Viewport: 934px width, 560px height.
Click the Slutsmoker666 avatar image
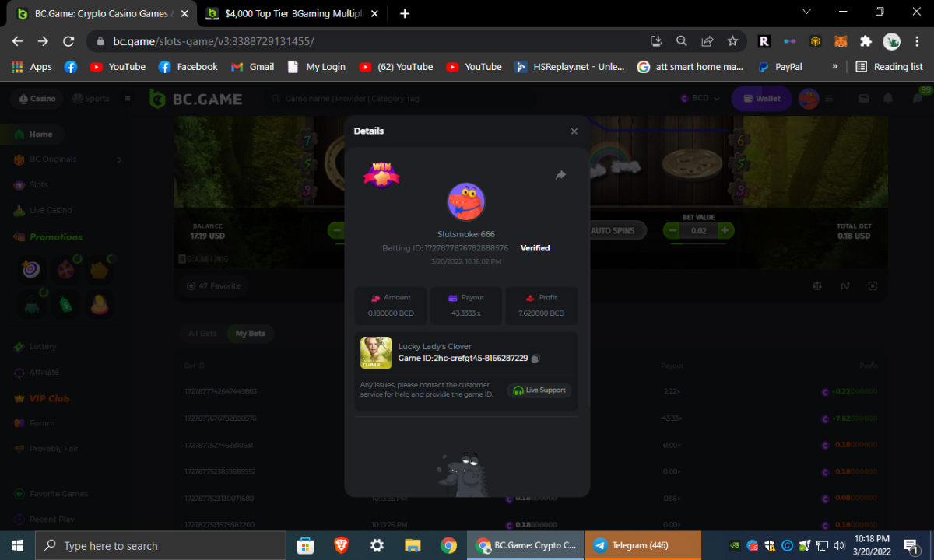pyautogui.click(x=466, y=202)
